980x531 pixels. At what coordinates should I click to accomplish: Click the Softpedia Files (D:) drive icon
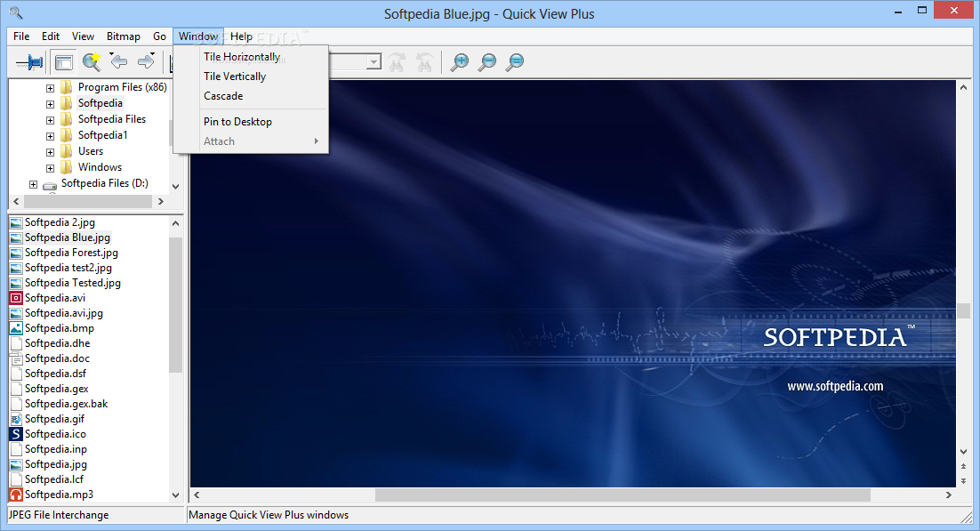50,184
